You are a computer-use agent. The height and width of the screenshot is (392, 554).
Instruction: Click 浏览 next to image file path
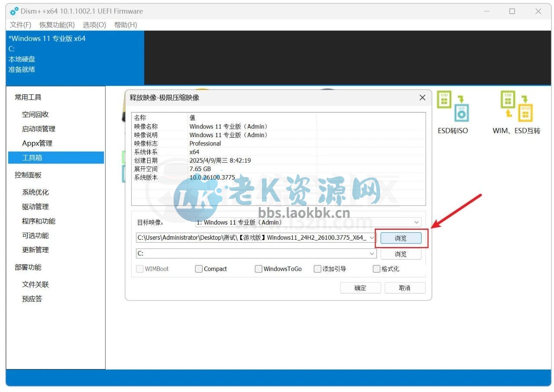[401, 238]
